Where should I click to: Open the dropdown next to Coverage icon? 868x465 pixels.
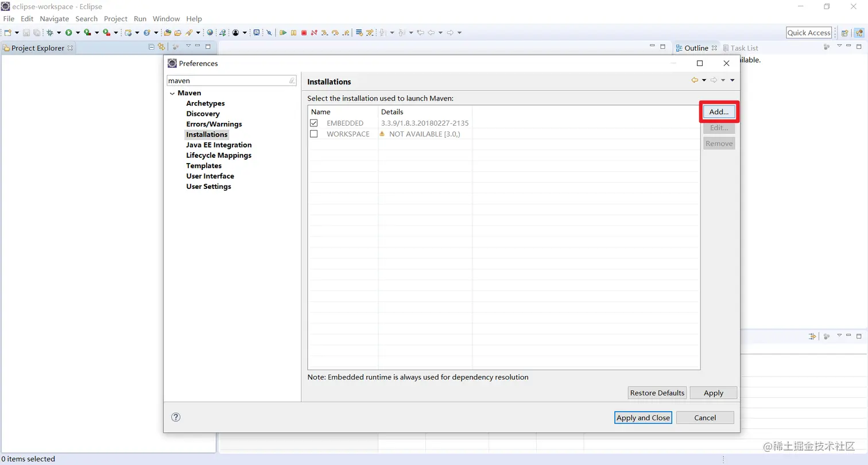(97, 33)
